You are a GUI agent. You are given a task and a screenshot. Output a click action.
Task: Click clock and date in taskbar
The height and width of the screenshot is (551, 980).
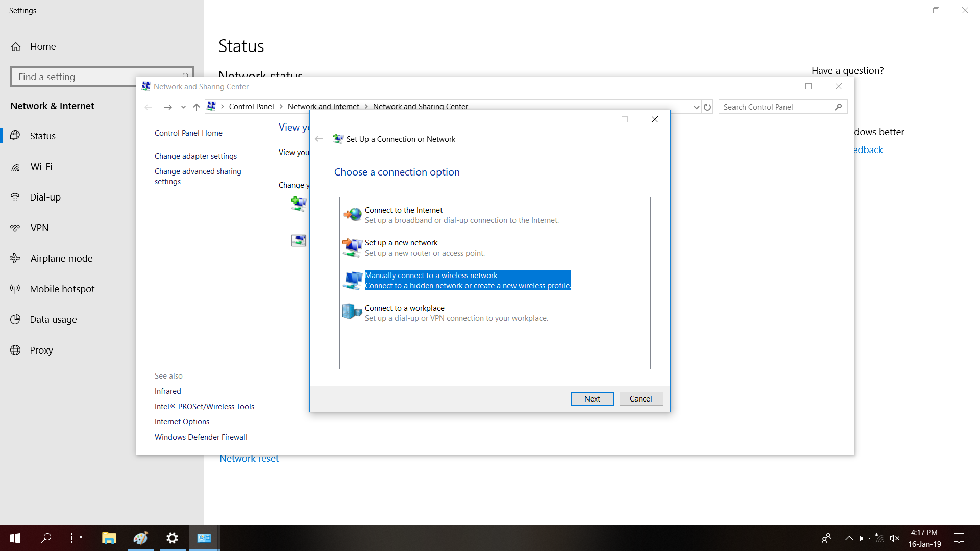pyautogui.click(x=924, y=538)
